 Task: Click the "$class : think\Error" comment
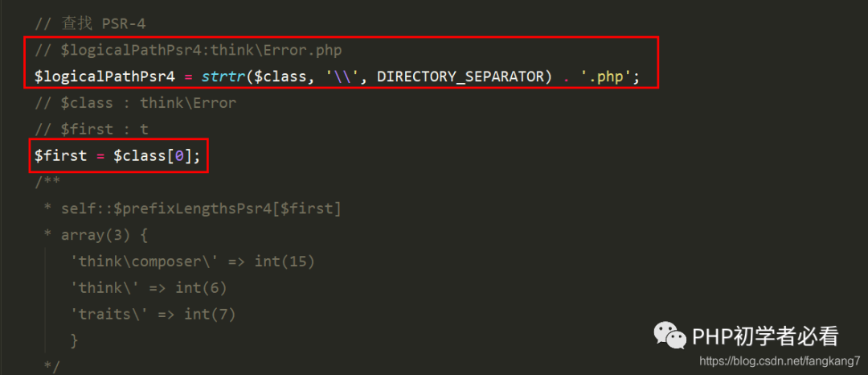135,103
